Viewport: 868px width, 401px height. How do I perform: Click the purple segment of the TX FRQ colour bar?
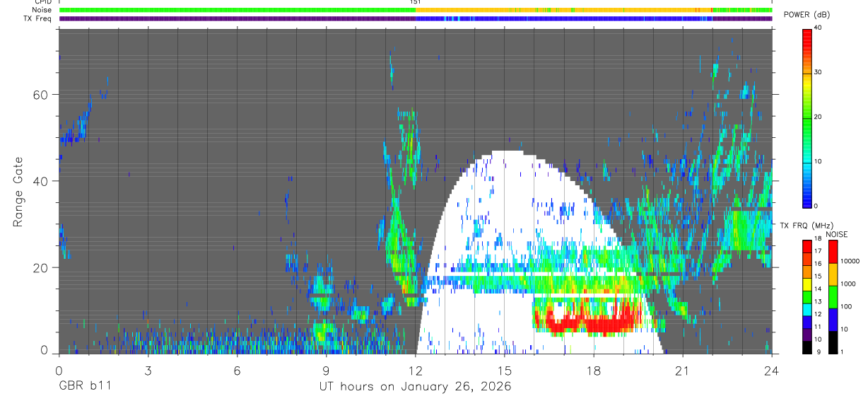coord(807,335)
